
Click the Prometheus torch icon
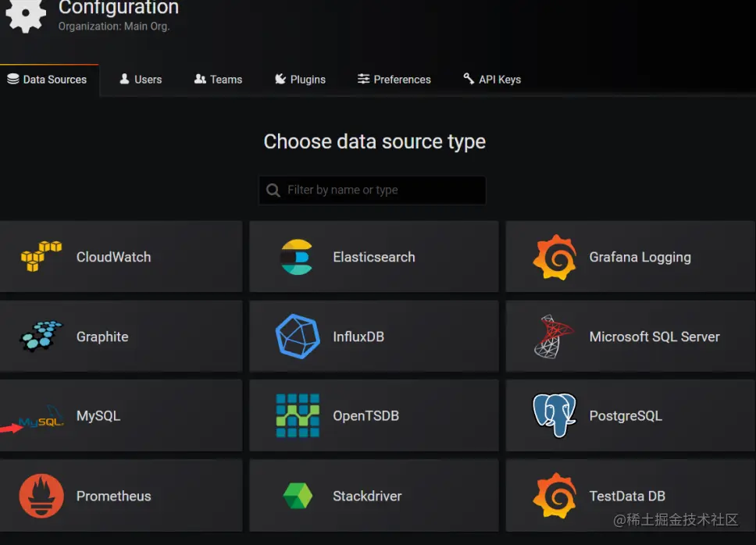tap(41, 496)
